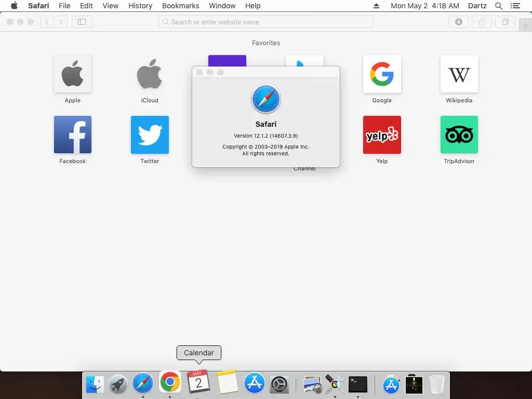Click the Dartz user name menu
The image size is (532, 399).
477,6
